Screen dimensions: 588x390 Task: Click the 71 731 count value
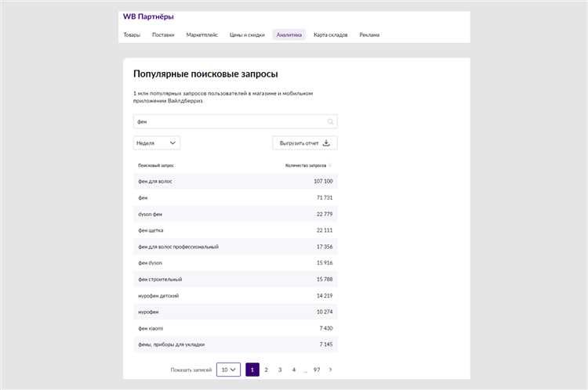(325, 197)
